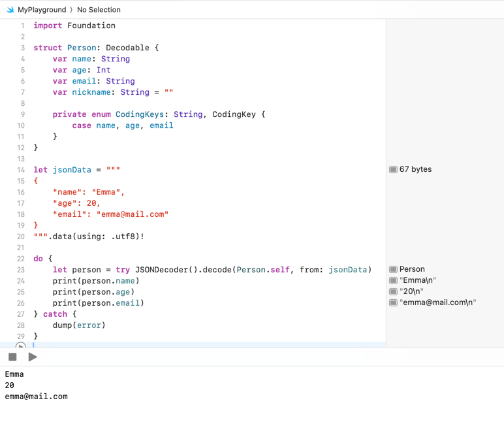Click 'CodingKeys' enum name on line 9
The width and height of the screenshot is (504, 422).
[140, 114]
